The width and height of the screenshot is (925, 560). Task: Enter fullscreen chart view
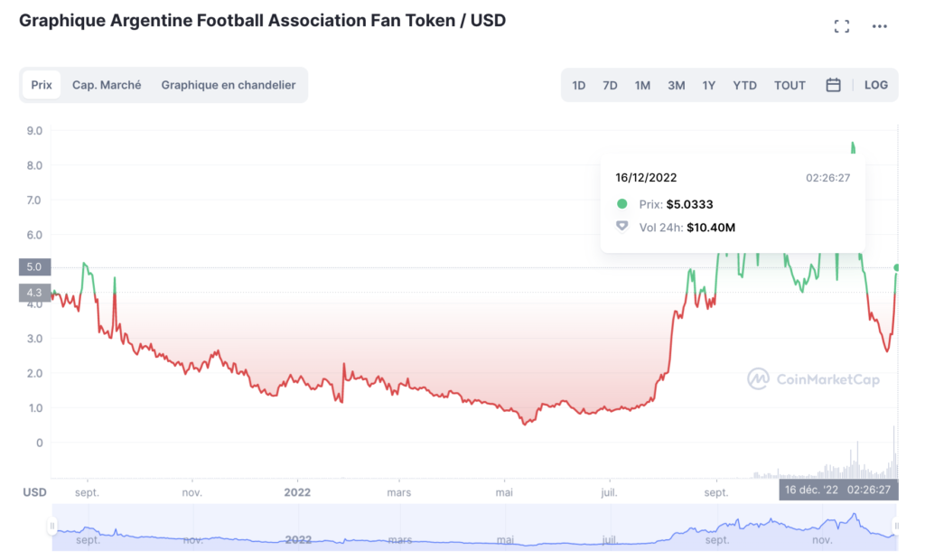(842, 26)
